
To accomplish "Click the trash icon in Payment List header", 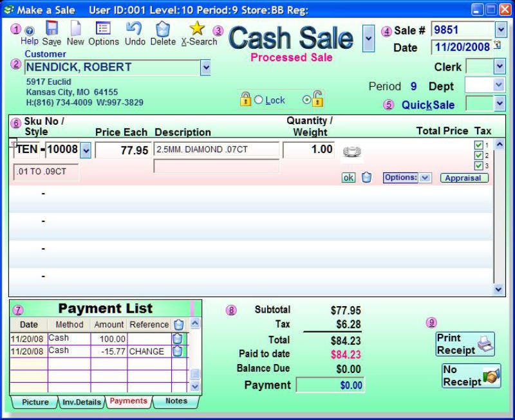I will 179,325.
